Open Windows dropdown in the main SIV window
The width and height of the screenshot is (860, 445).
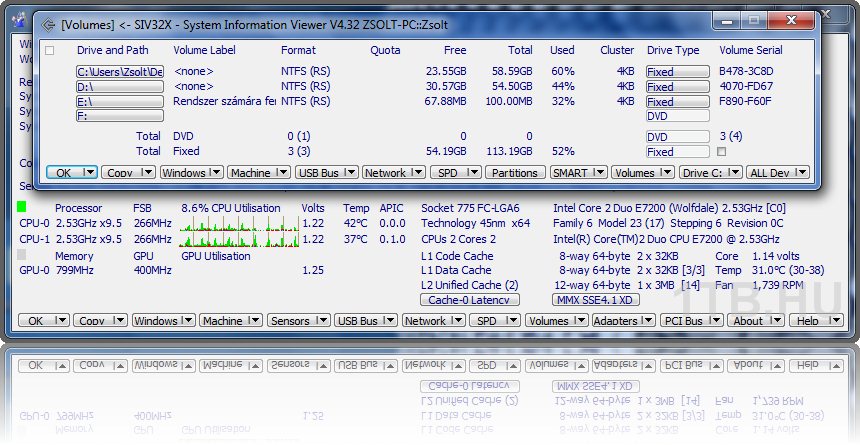click(x=163, y=320)
